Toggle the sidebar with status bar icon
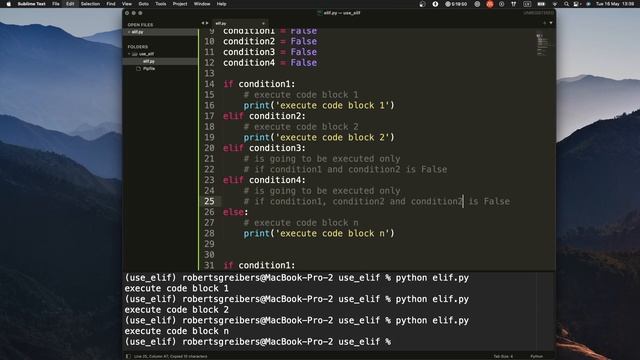This screenshot has height=360, width=640. coord(128,356)
